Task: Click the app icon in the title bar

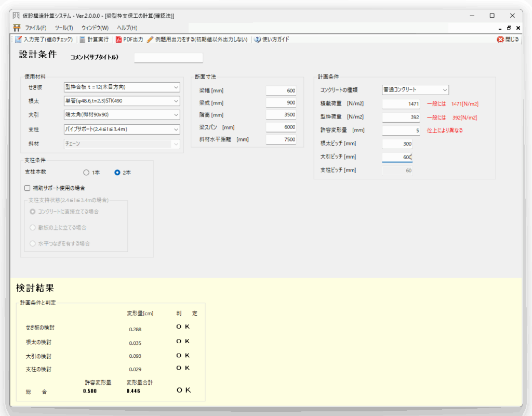Action: [x=16, y=16]
